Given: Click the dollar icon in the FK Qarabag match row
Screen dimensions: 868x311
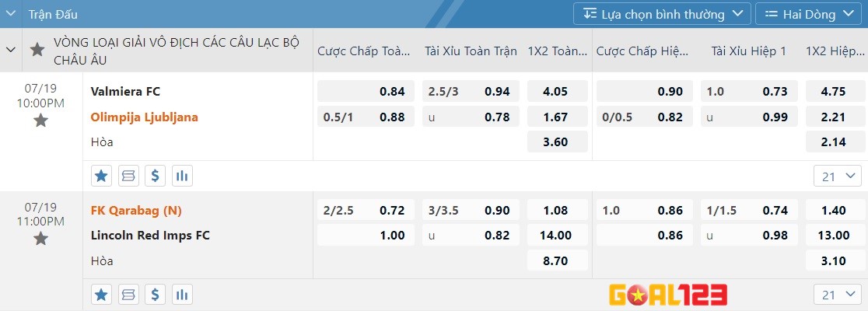Looking at the screenshot, I should 156,295.
